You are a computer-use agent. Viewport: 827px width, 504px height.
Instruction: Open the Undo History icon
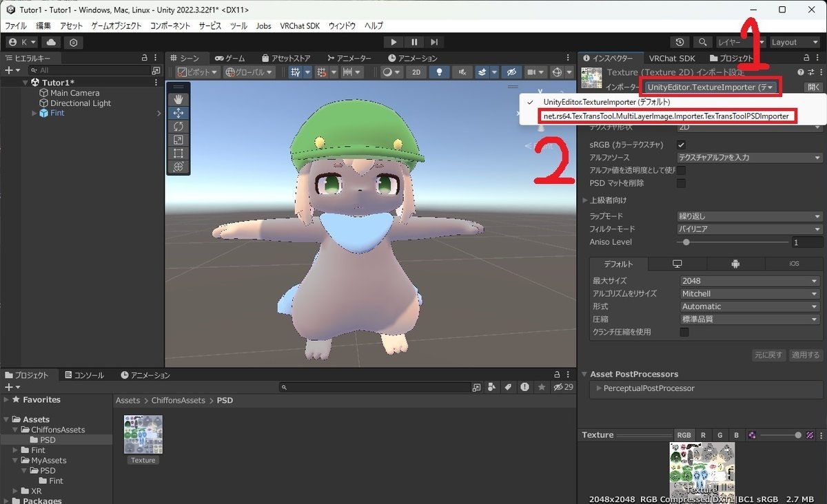[x=680, y=42]
